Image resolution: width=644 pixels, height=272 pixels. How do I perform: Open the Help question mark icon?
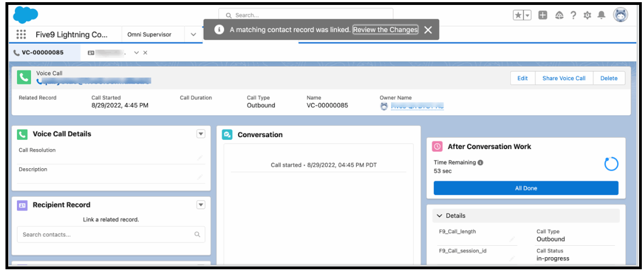coord(574,15)
